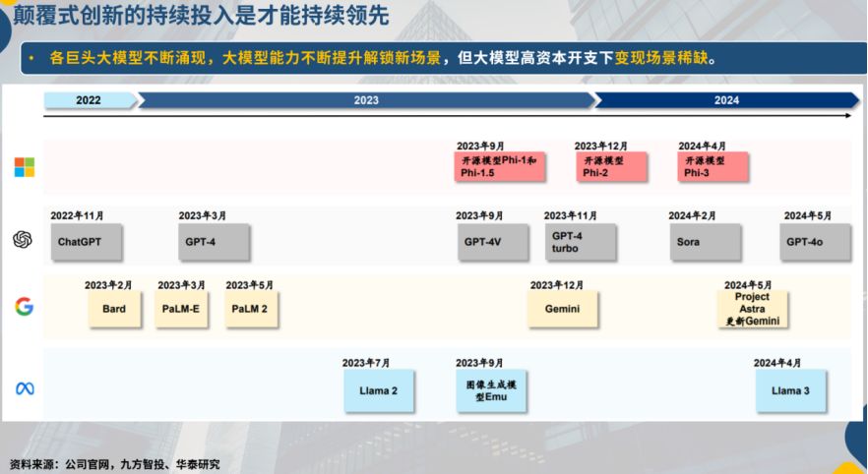Click the 2023年9月 date above Emu box
The image size is (868, 474).
479,364
